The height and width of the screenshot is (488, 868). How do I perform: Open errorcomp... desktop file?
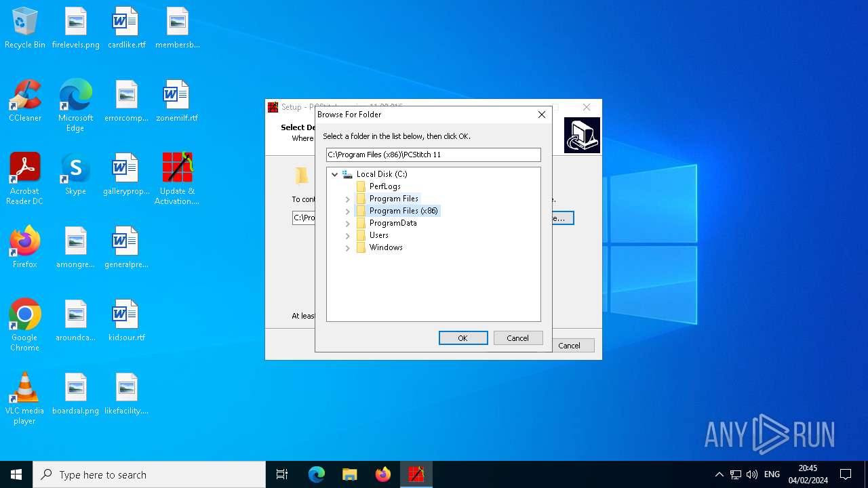127,102
